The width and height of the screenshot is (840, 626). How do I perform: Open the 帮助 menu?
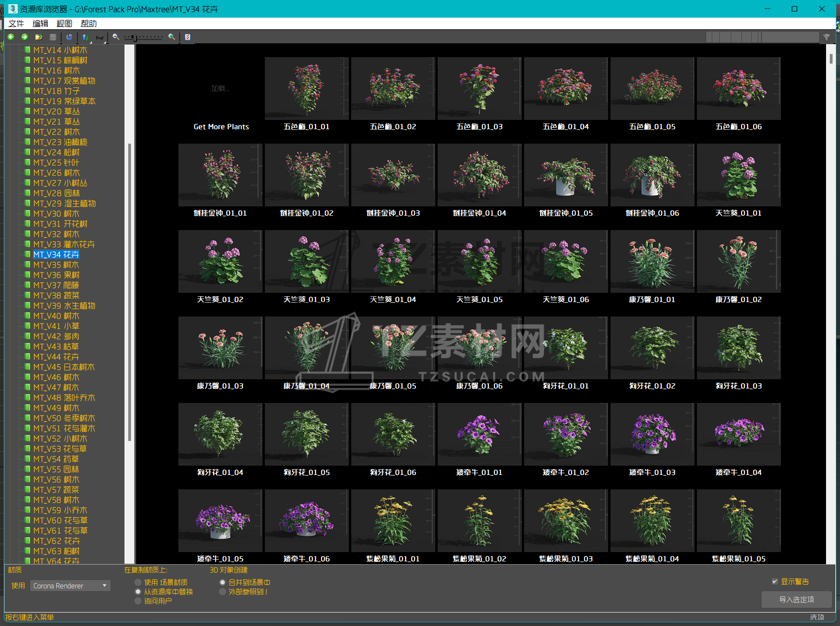point(89,24)
